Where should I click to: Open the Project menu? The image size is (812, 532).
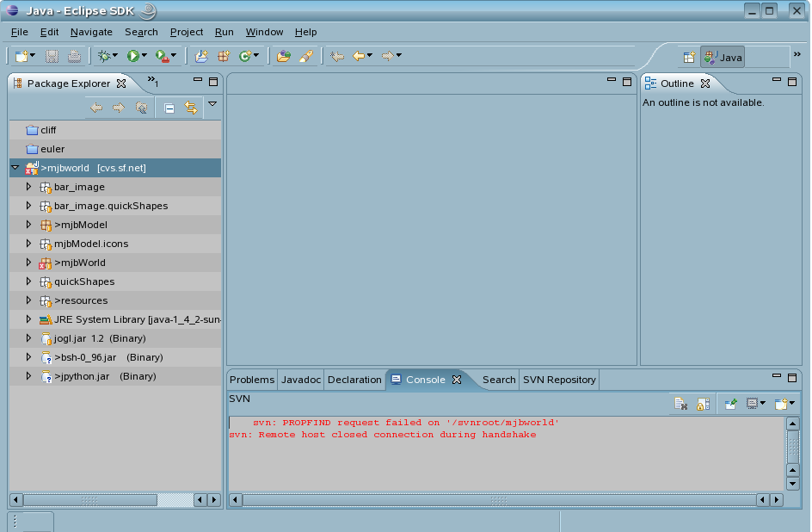pyautogui.click(x=187, y=32)
